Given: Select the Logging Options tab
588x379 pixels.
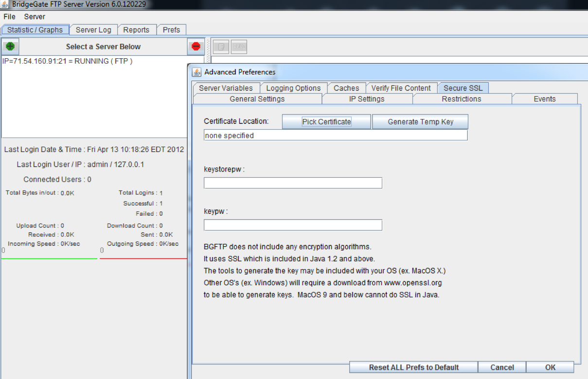Looking at the screenshot, I should click(x=293, y=88).
